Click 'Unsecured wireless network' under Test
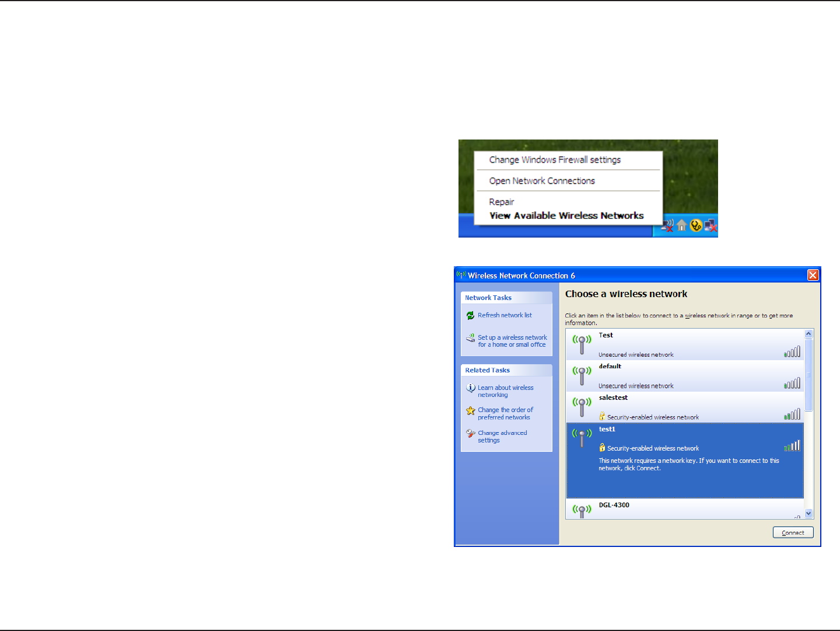The height and width of the screenshot is (631, 840). click(636, 355)
